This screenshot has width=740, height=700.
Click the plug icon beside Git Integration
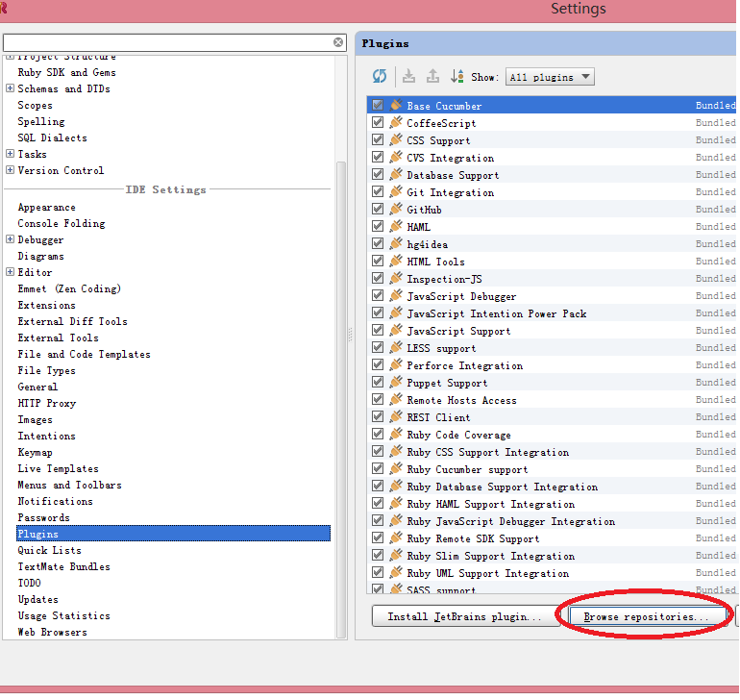[x=396, y=191]
